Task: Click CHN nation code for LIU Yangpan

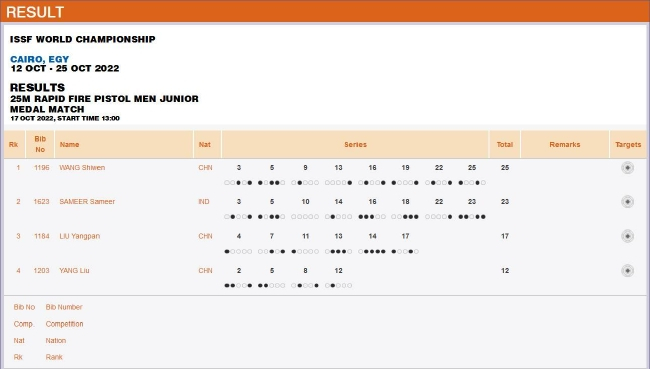Action: [x=205, y=236]
